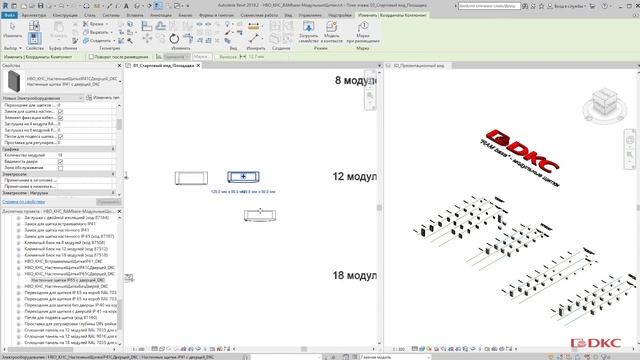Open Справка по свойствам link

tap(24, 202)
